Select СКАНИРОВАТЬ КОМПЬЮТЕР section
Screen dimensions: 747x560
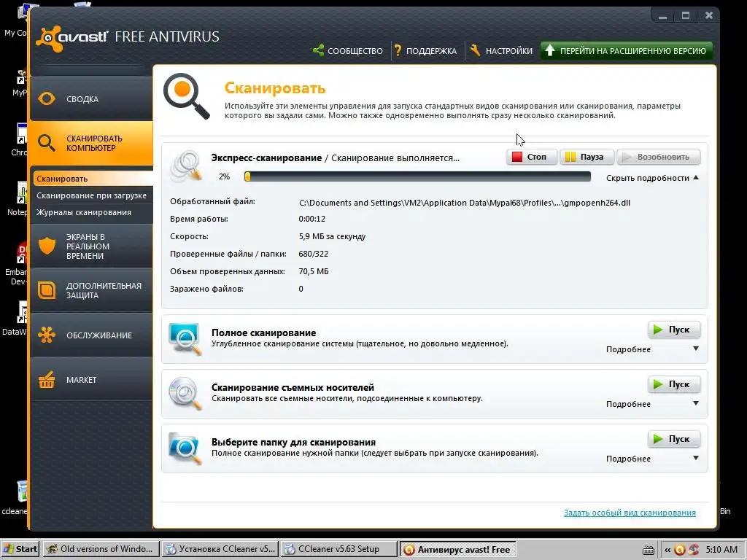(91, 143)
